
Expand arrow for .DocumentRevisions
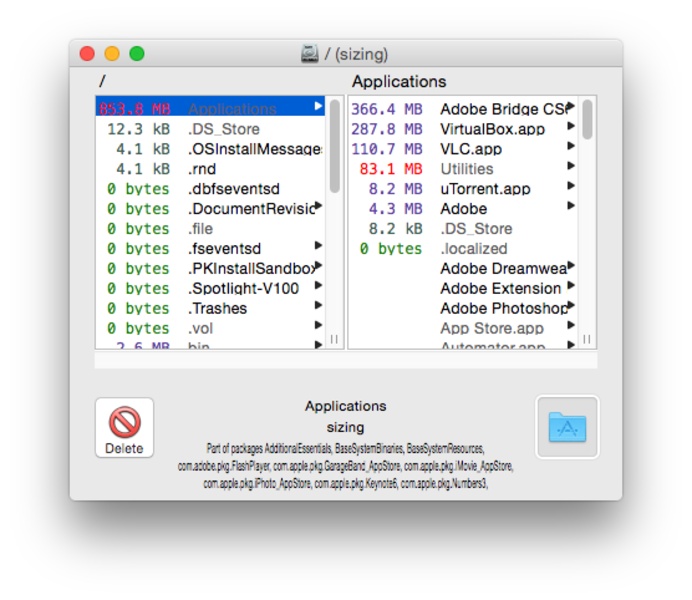click(318, 206)
